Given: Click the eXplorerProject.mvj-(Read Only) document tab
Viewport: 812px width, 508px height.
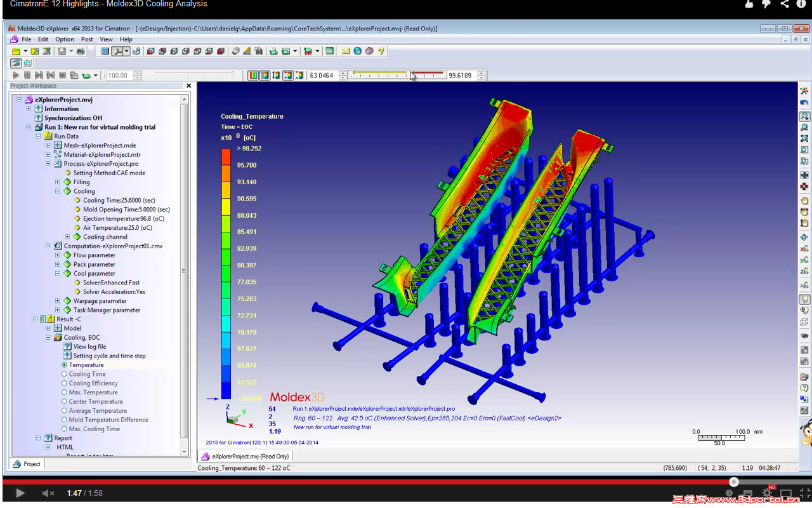Looking at the screenshot, I should point(246,456).
